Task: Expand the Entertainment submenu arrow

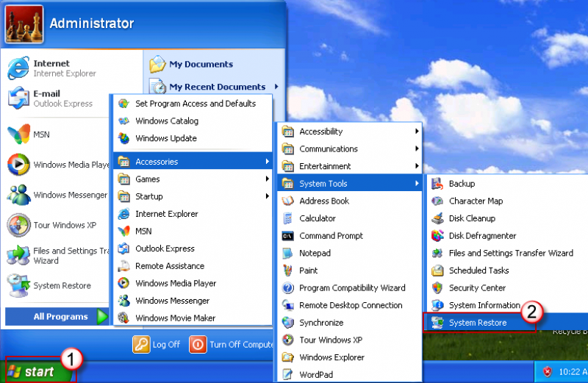Action: coord(417,166)
